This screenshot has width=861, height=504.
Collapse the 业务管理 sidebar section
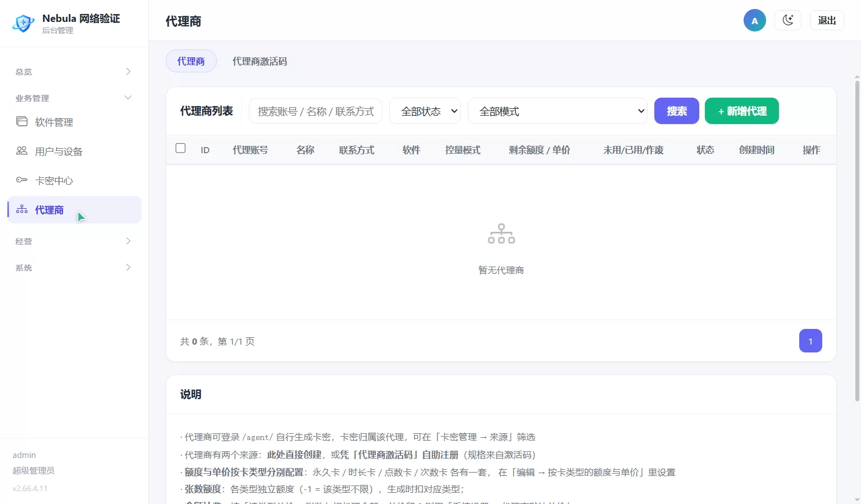click(x=74, y=98)
